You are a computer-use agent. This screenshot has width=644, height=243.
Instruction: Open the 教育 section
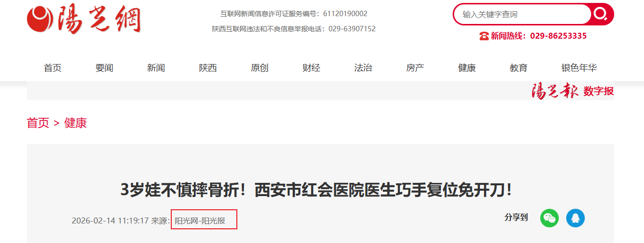519,68
